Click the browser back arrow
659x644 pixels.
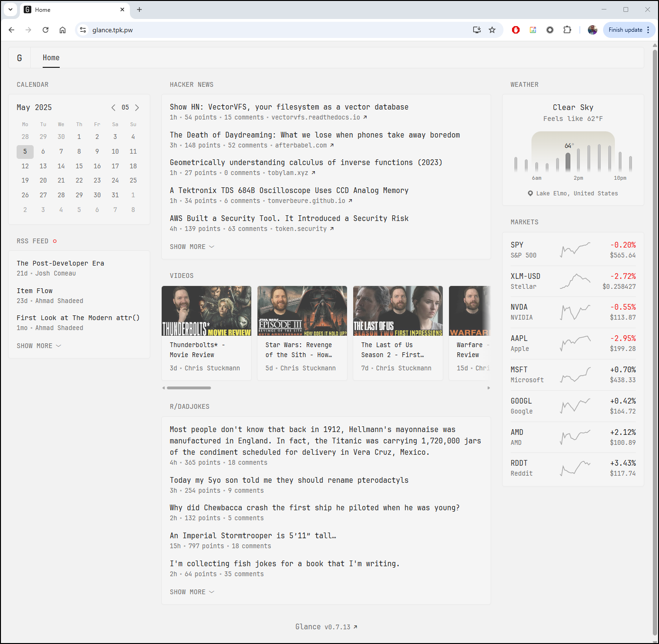11,30
